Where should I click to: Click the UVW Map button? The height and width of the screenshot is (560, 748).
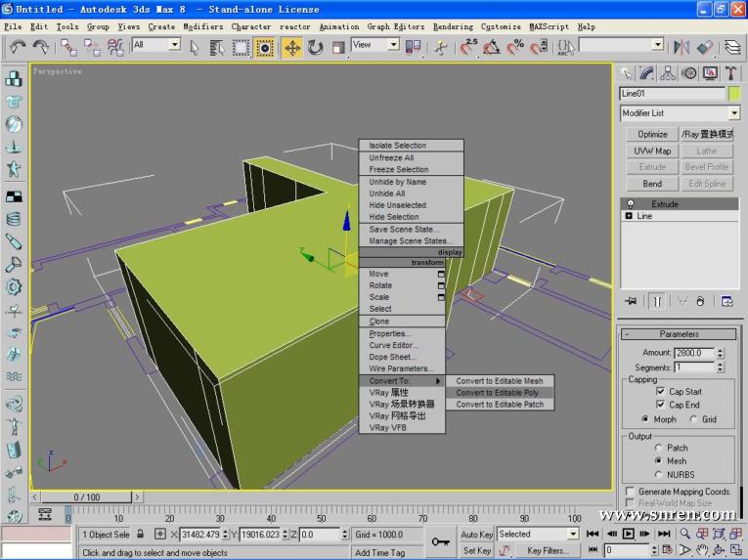[x=652, y=151]
